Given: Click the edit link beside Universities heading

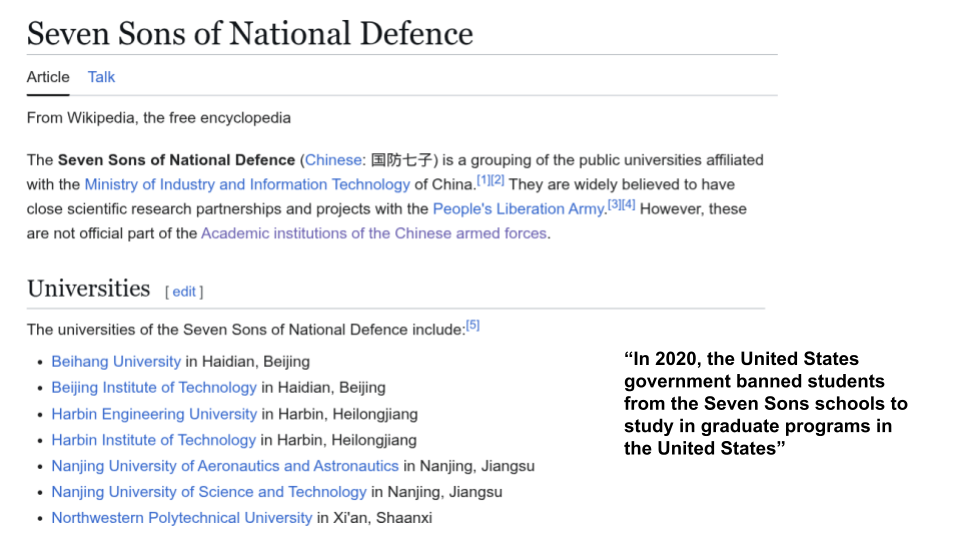Looking at the screenshot, I should 184,292.
